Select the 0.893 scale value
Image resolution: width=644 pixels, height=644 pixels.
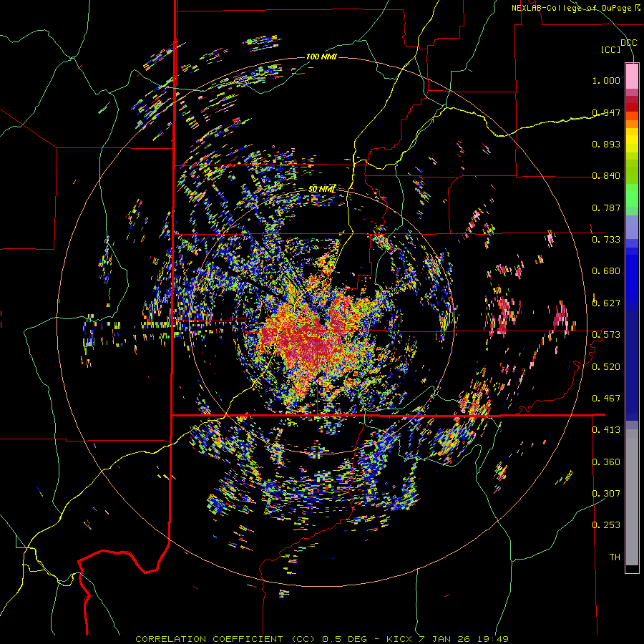coord(606,144)
